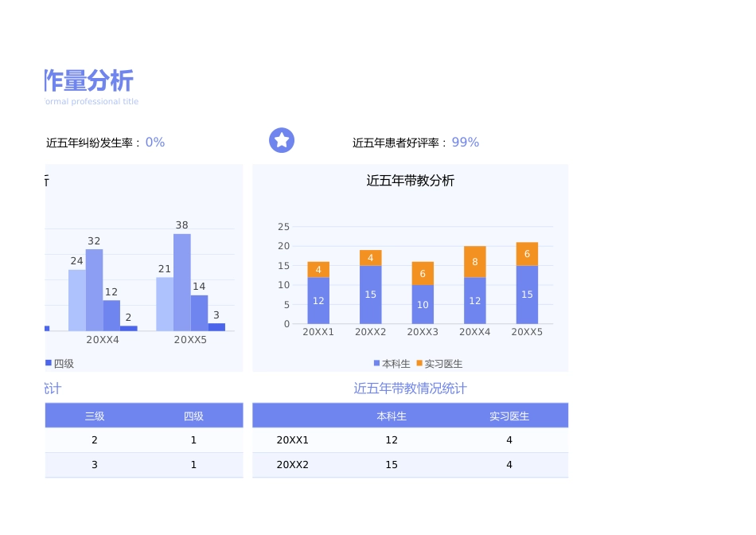Image resolution: width=756 pixels, height=535 pixels.
Task: Click the 近五年患者好评率 label
Action: pos(396,143)
